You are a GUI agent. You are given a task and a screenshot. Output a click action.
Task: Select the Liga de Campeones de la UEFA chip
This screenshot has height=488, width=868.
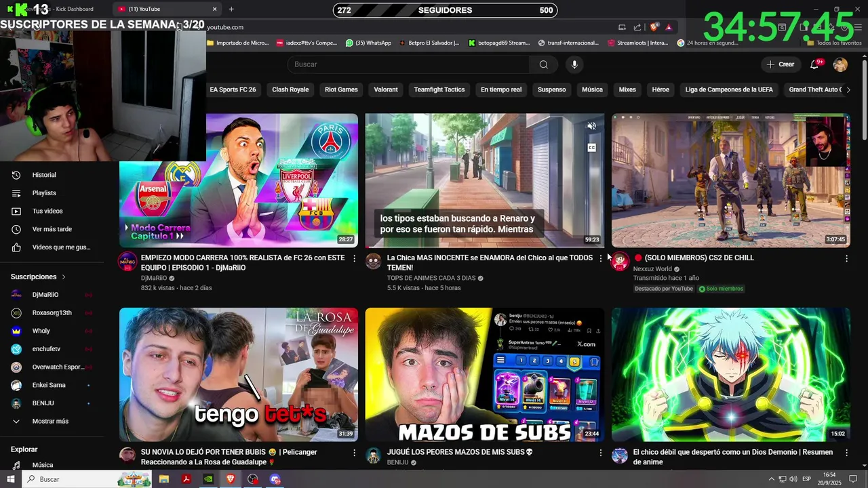pyautogui.click(x=729, y=89)
